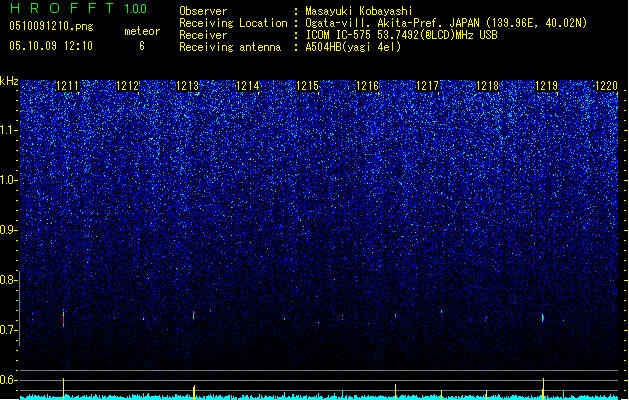Click the 1214 time marker
This screenshot has height=400, width=629.
[248, 86]
